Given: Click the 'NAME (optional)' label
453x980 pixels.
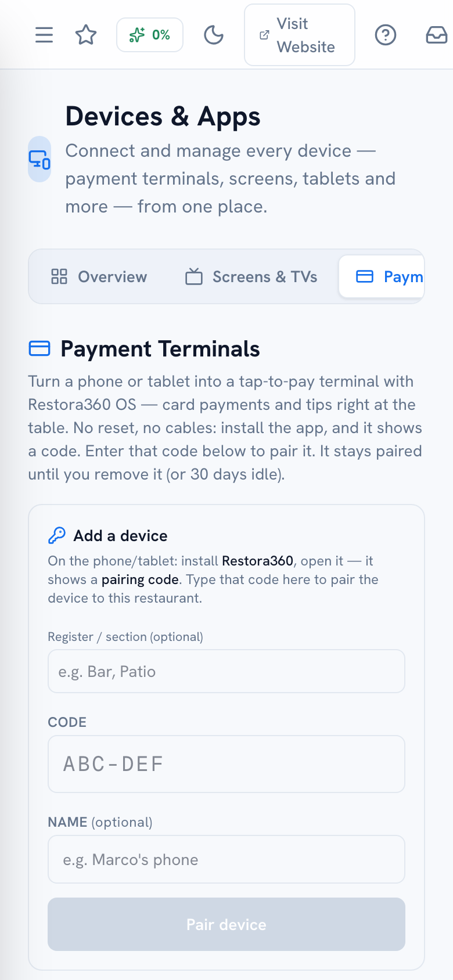Looking at the screenshot, I should click(x=100, y=822).
